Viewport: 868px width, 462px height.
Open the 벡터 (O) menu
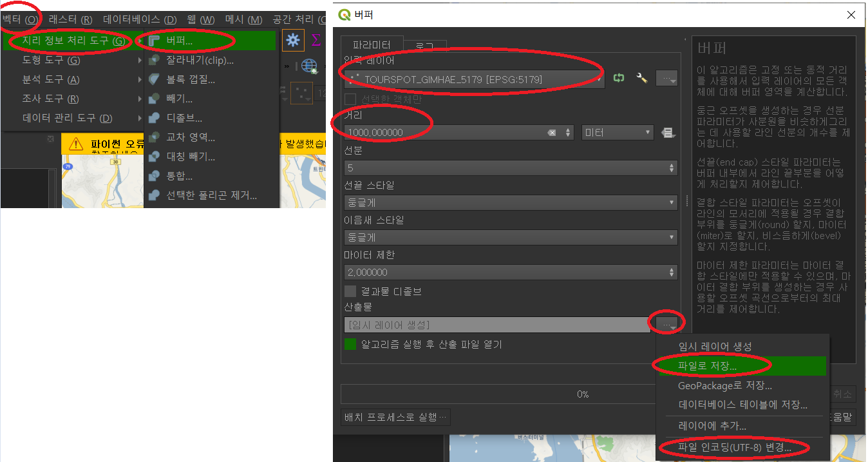(20, 20)
